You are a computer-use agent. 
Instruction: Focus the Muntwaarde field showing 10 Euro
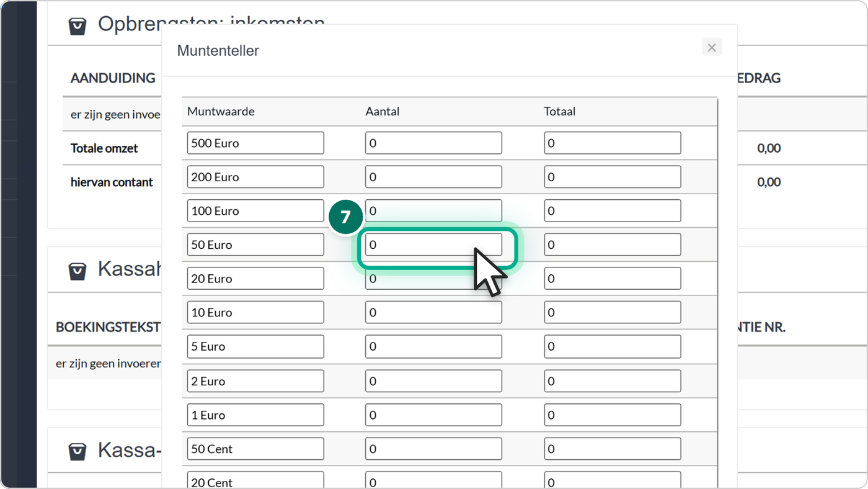[x=255, y=312]
